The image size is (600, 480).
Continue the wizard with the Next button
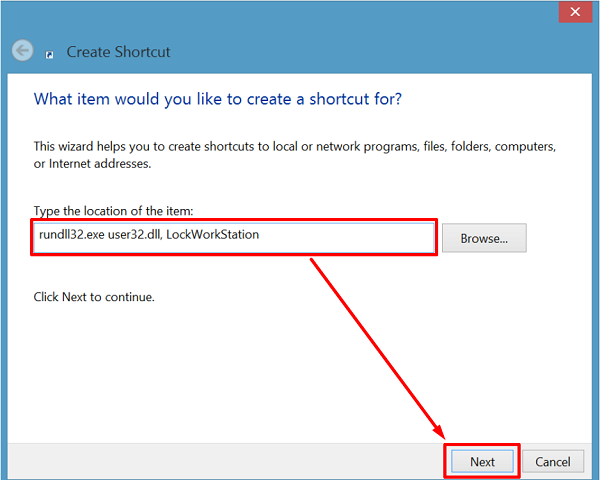coord(482,462)
